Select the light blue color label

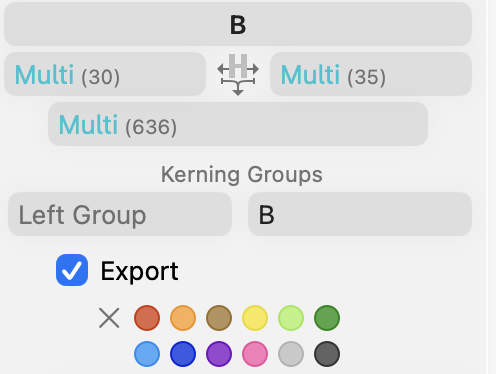(x=147, y=354)
